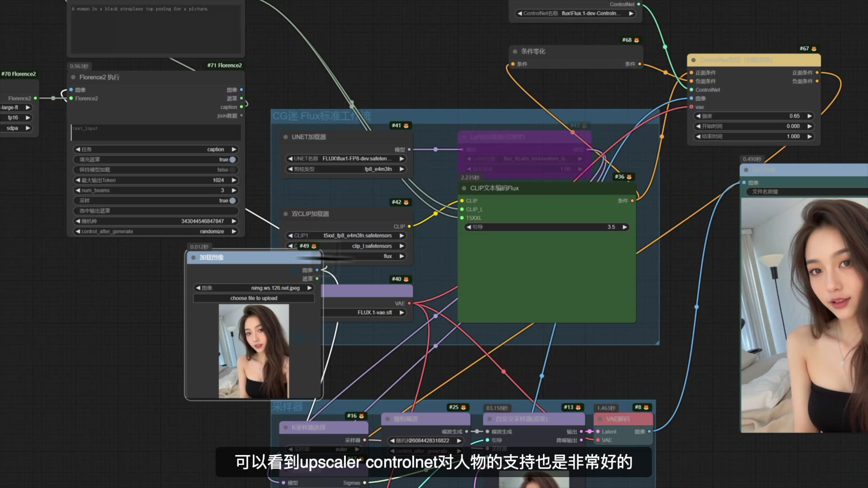Click the text_input field in Florence2 执行
Viewport: 868px width, 488px height.
156,133
